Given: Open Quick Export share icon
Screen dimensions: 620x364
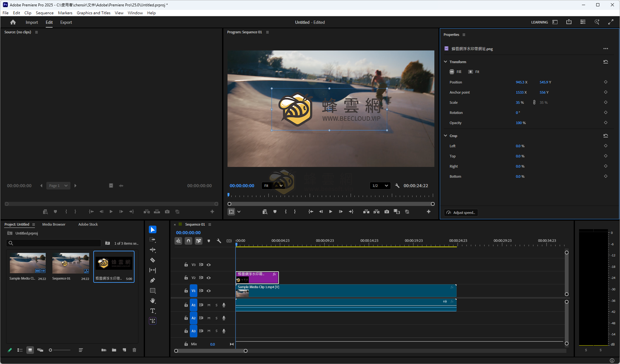Looking at the screenshot, I should (569, 22).
